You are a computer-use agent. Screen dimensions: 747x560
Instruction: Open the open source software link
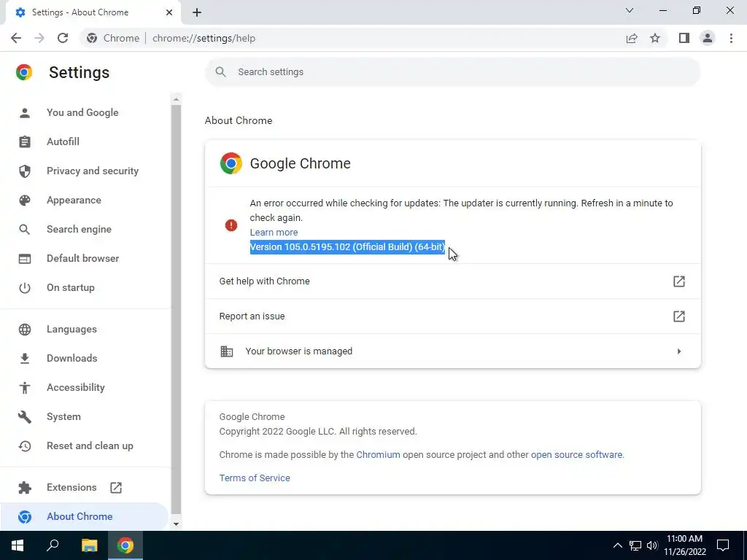(576, 455)
